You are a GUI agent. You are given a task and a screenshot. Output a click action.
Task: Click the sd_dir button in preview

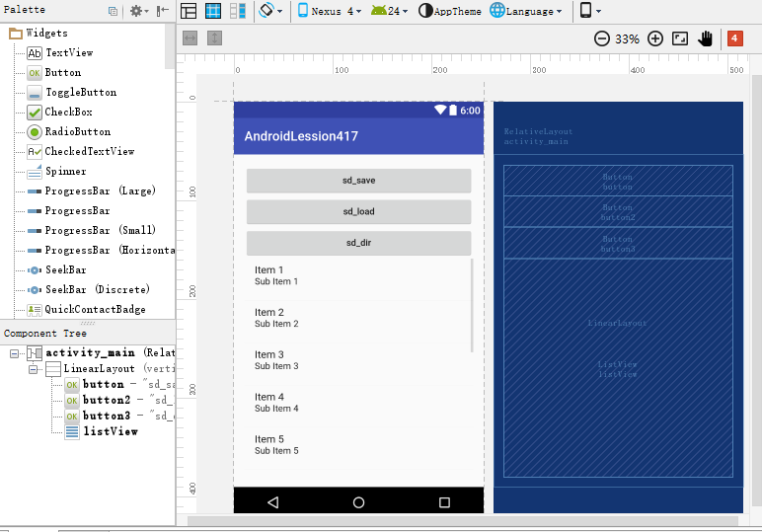(x=358, y=243)
